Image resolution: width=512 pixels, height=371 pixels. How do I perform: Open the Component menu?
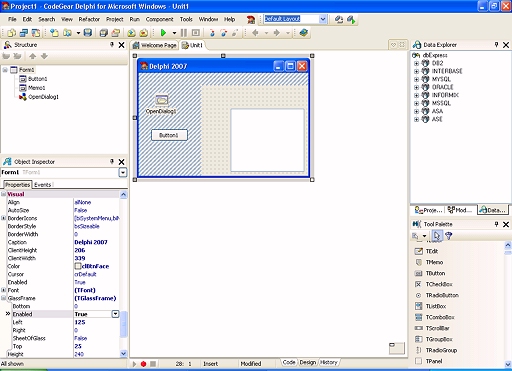pyautogui.click(x=159, y=19)
